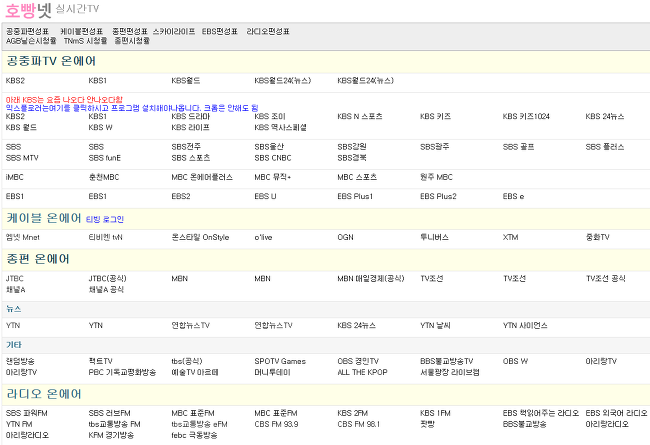Open the 케이블편성표 menu link
The height and width of the screenshot is (445, 650).
tap(82, 32)
